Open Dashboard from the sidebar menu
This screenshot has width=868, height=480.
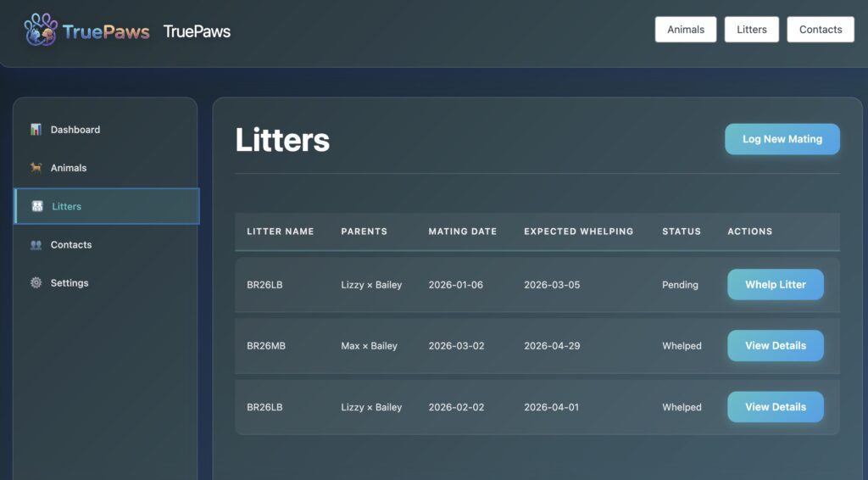(75, 130)
